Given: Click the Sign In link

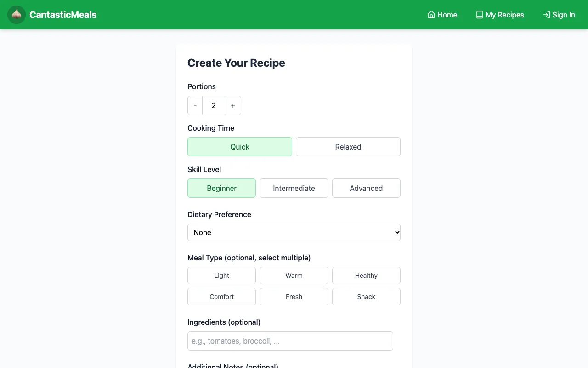Looking at the screenshot, I should pos(559,15).
